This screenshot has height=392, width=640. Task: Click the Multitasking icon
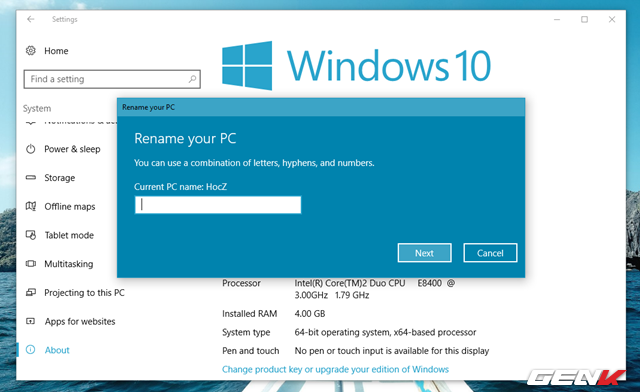tap(31, 264)
